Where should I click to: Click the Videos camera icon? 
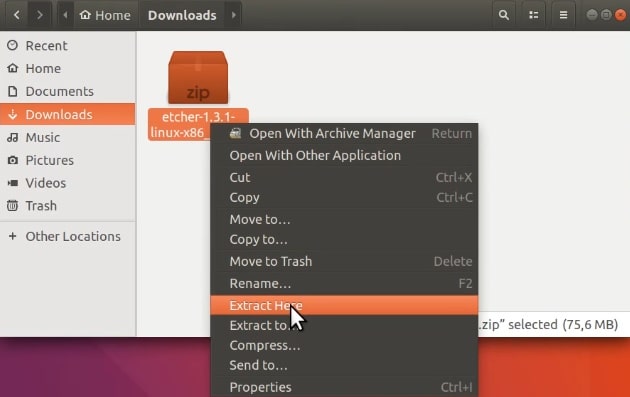(x=12, y=183)
